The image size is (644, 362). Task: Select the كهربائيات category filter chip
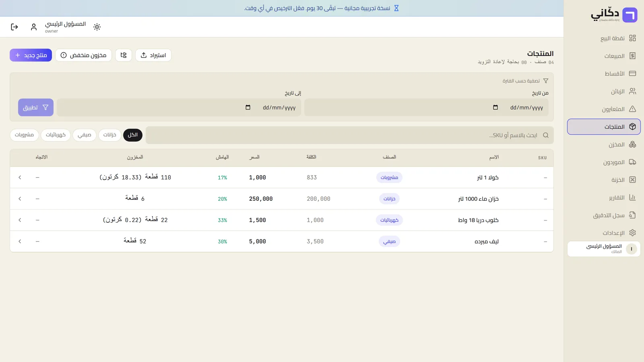point(56,135)
